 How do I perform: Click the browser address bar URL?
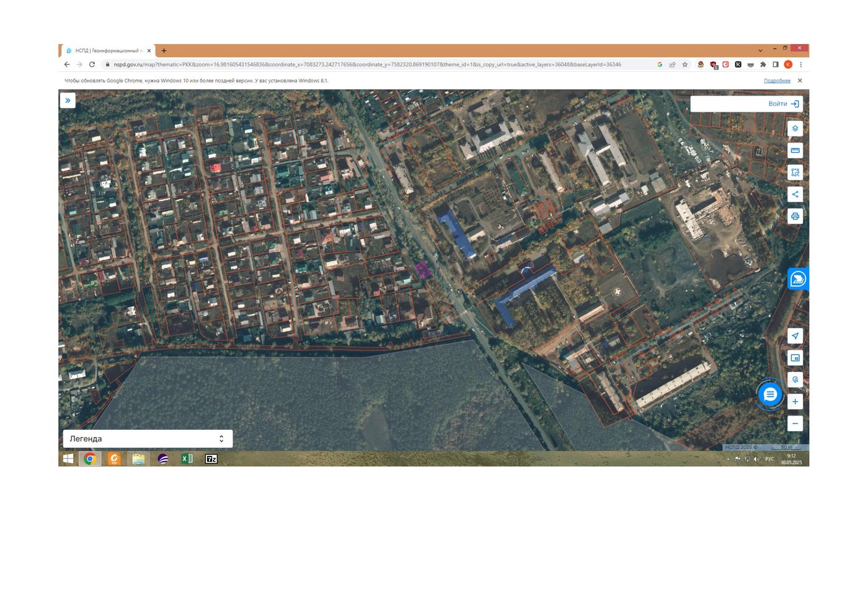point(367,65)
